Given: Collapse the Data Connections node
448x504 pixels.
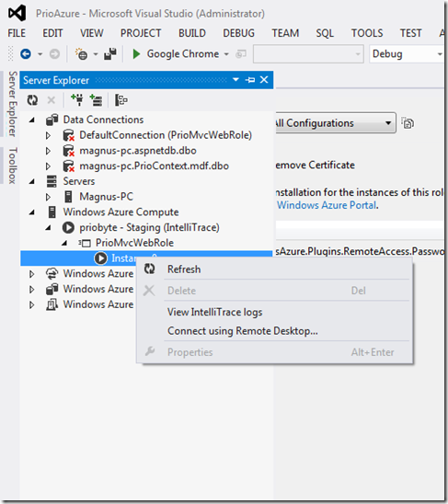Looking at the screenshot, I should click(x=32, y=120).
